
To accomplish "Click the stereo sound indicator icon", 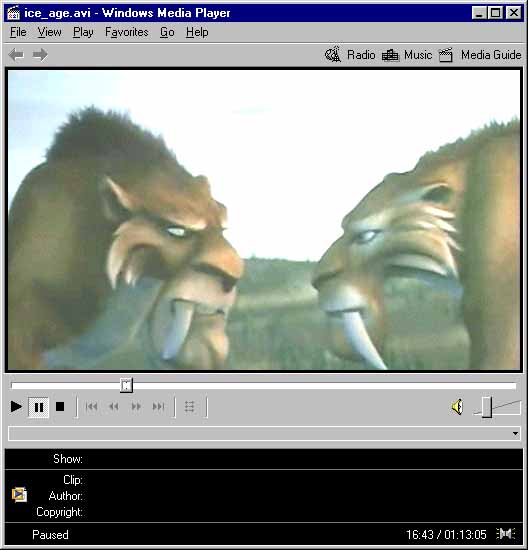I will click(506, 534).
